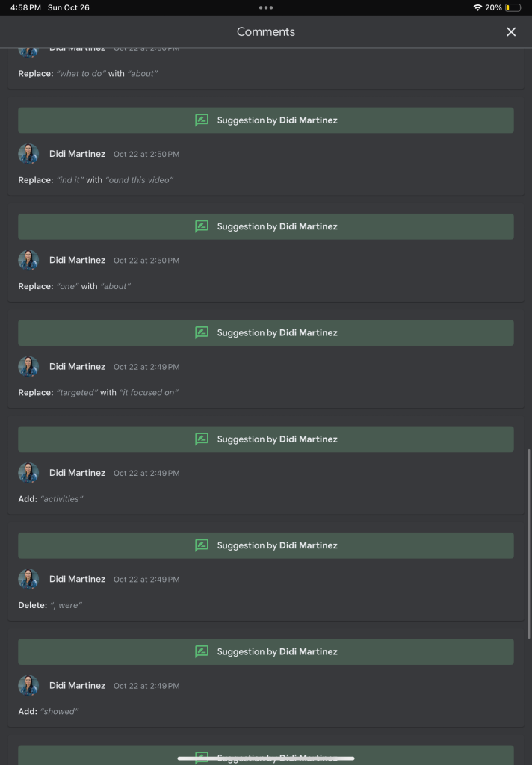This screenshot has width=532, height=765.
Task: Tap the suggestion icon above the 'targeted' replacement
Action: coord(202,332)
